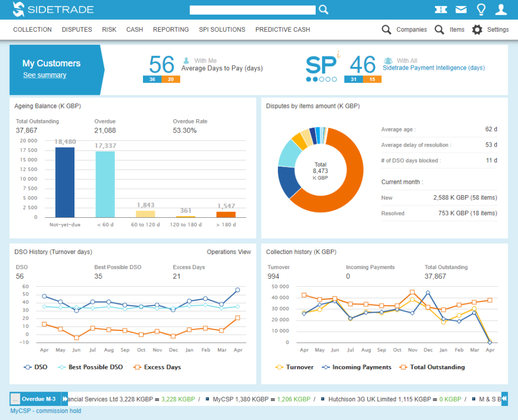Switch to PREDICTIVE CASH
518x420 pixels.
point(282,30)
